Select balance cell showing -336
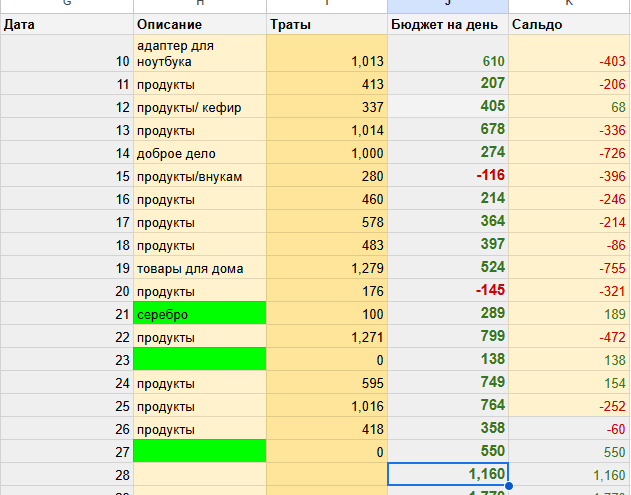631x495 pixels. click(569, 130)
